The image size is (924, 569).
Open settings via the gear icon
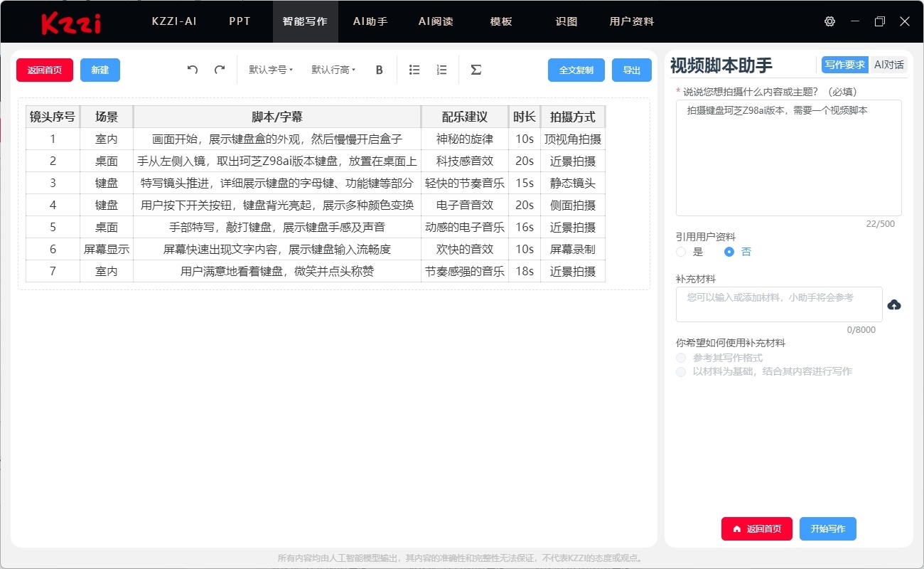829,21
